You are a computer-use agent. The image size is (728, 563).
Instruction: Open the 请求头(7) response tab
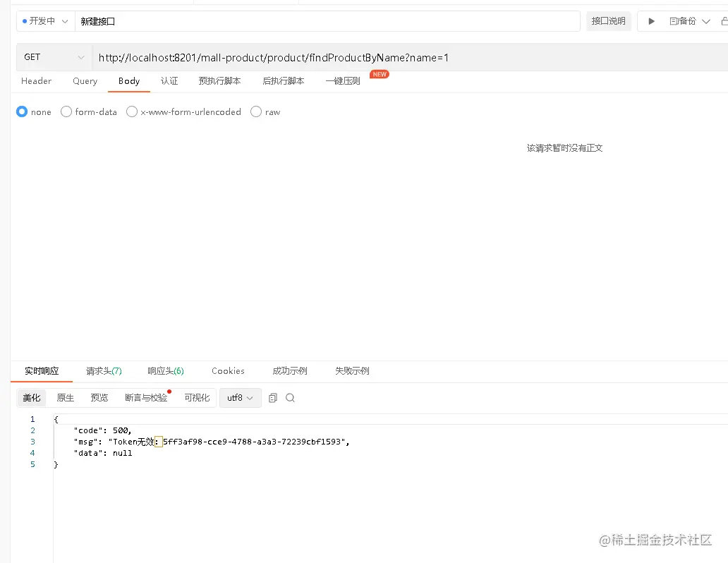click(103, 370)
